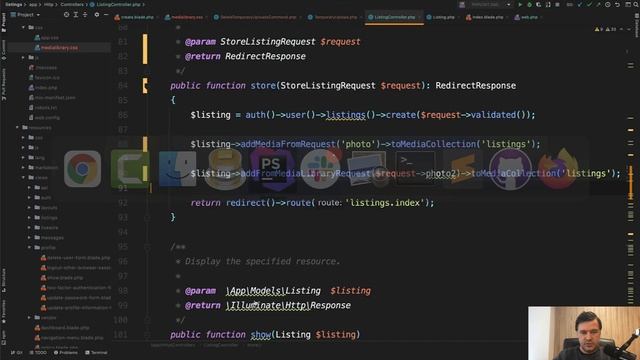Expand the vendor folder
Viewport: 640px width, 360px height.
(x=29, y=317)
